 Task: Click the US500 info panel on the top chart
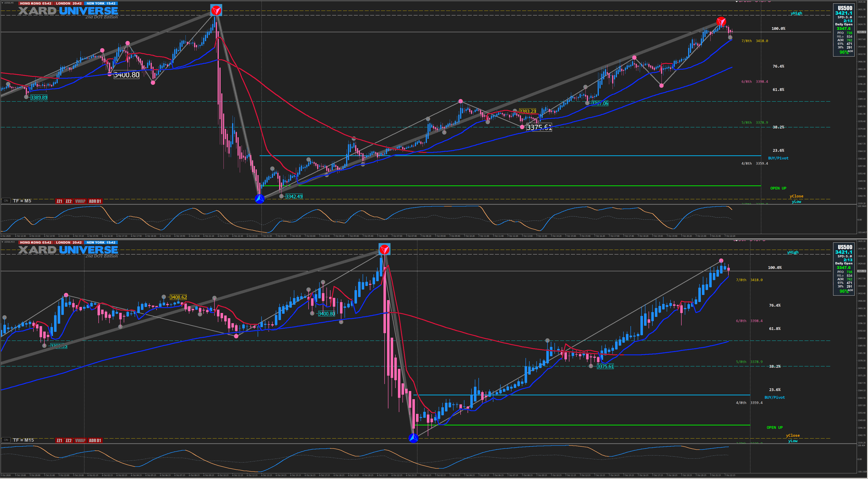click(844, 30)
